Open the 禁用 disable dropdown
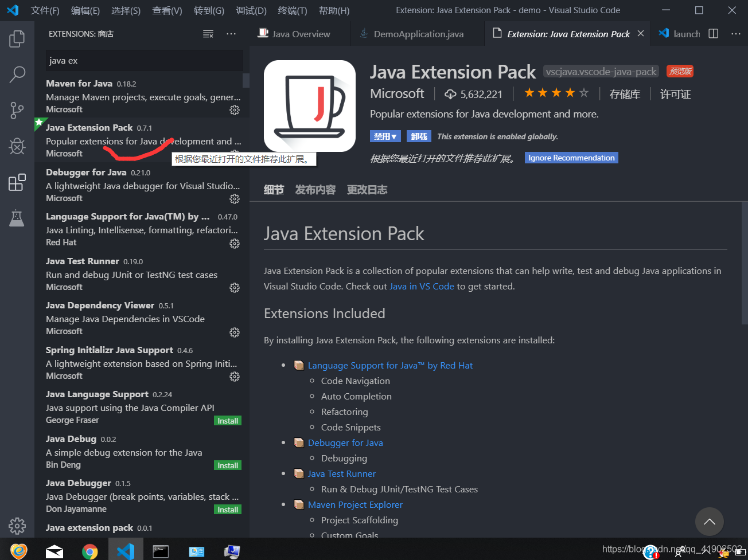The height and width of the screenshot is (560, 748). (x=385, y=136)
